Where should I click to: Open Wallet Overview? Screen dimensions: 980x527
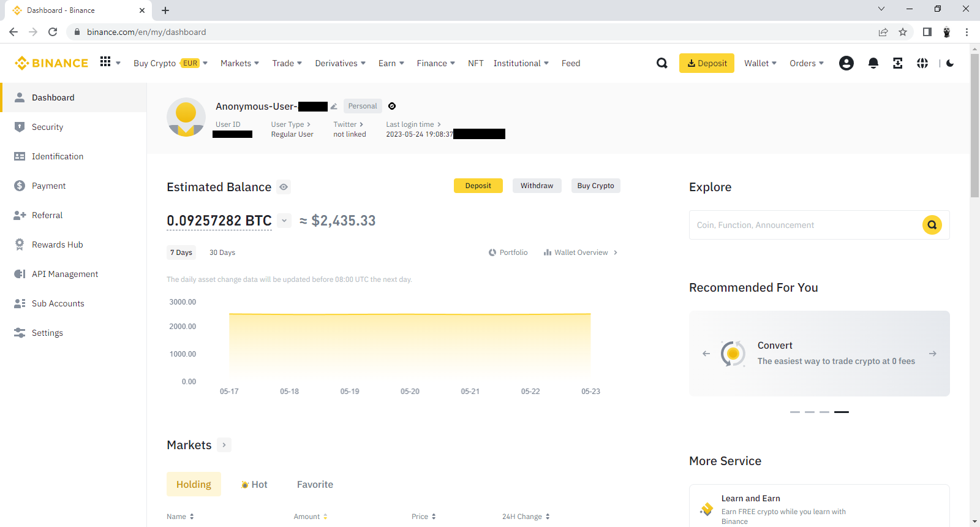pyautogui.click(x=581, y=252)
